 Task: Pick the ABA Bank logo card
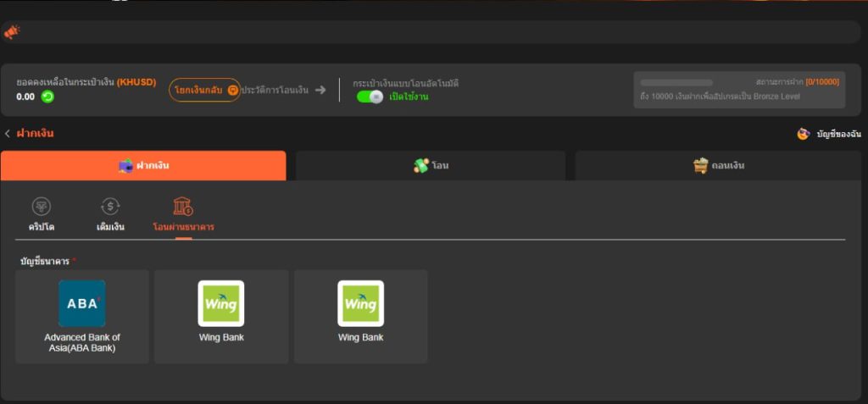[x=82, y=303]
